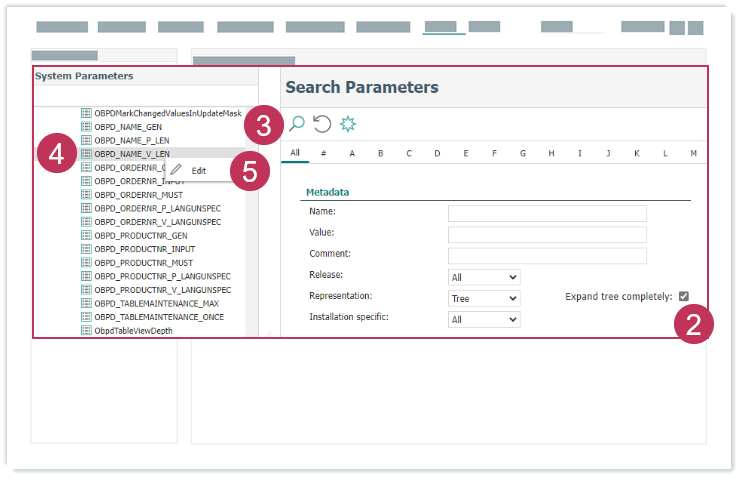Viewport: 741px width, 479px height.
Task: Toggle the Expand tree completely checkbox
Action: pyautogui.click(x=684, y=296)
